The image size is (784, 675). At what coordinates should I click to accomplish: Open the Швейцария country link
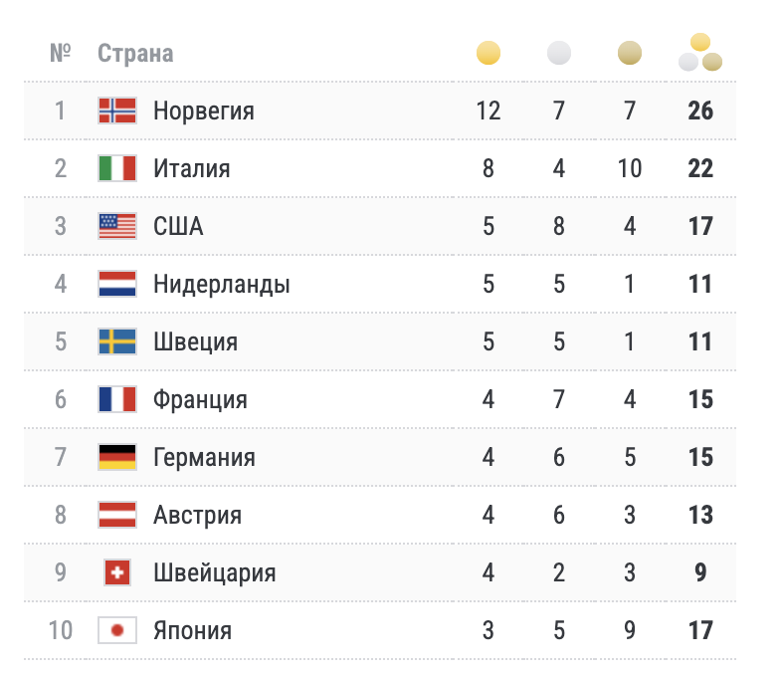[214, 572]
